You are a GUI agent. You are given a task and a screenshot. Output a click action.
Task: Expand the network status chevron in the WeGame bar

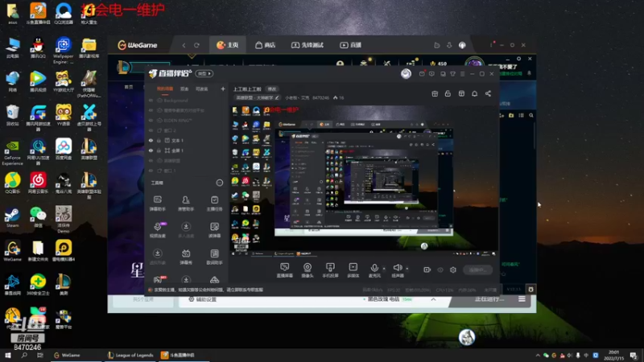pyautogui.click(x=433, y=299)
